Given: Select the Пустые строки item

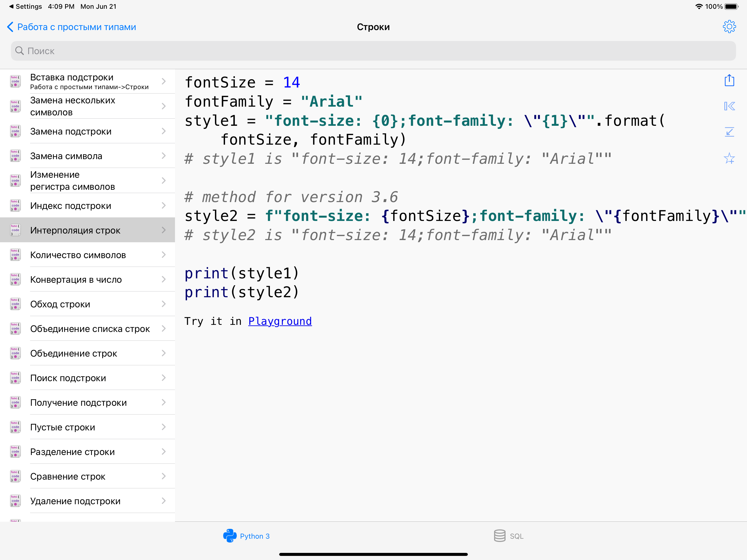Looking at the screenshot, I should (87, 427).
